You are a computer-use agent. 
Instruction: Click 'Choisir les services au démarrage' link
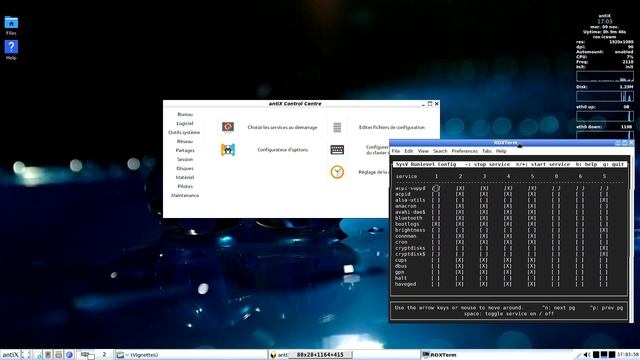pyautogui.click(x=282, y=127)
